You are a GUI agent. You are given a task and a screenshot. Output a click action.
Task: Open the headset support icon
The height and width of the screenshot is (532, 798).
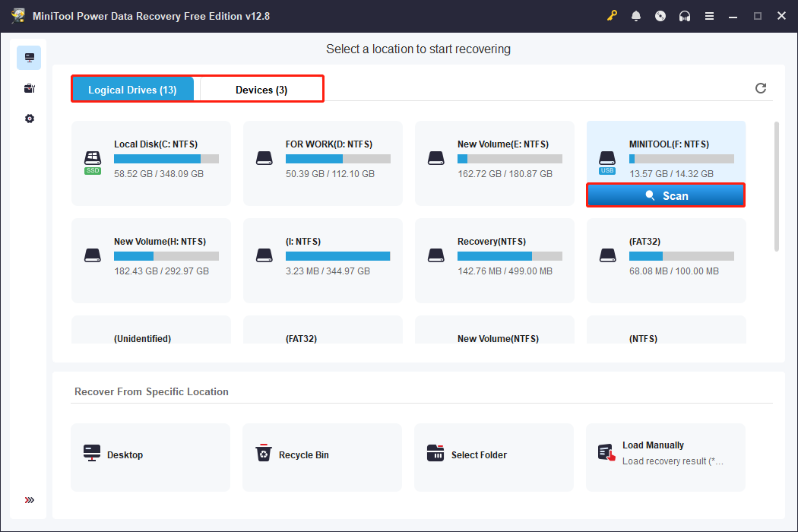click(x=685, y=16)
